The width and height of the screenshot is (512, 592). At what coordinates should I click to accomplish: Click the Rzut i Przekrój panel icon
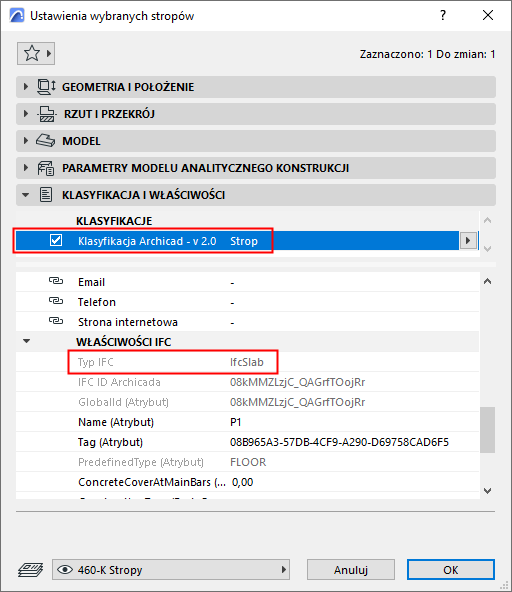click(47, 114)
